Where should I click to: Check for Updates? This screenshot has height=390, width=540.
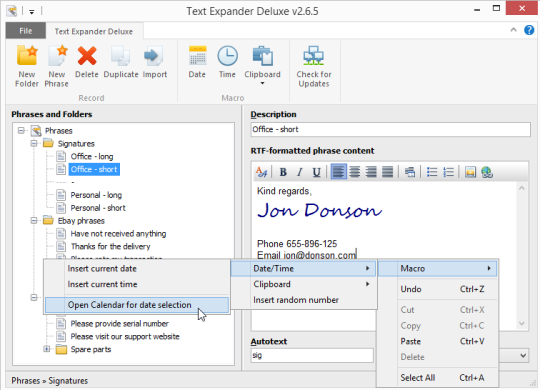click(314, 66)
